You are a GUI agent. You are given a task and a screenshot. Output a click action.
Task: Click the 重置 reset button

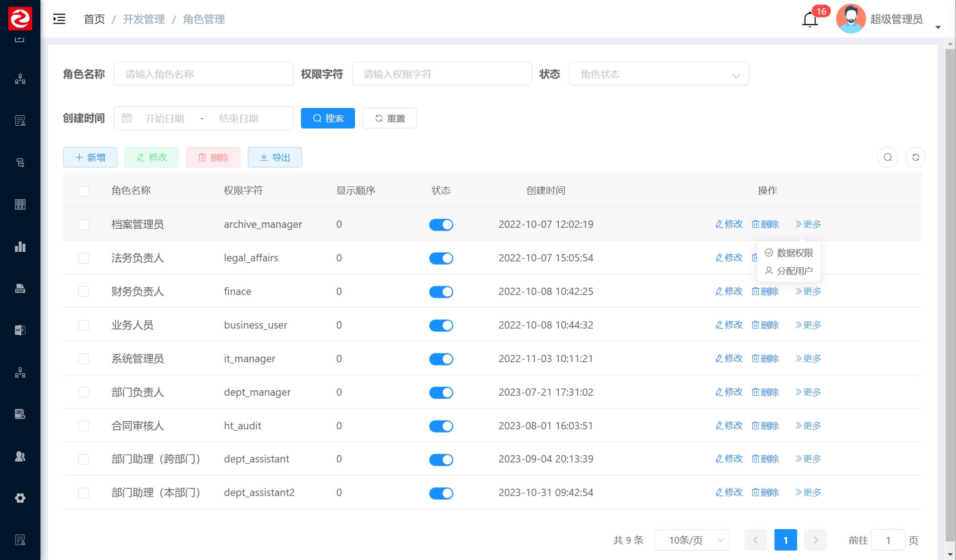pyautogui.click(x=389, y=118)
